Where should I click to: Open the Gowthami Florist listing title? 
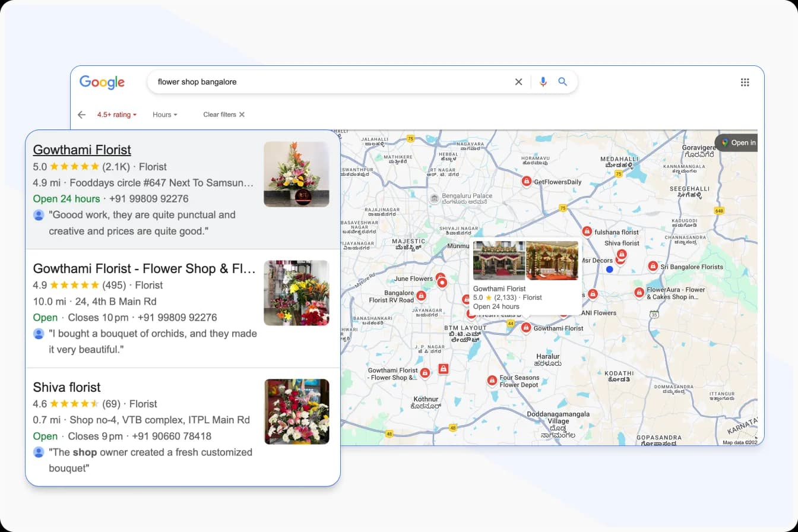(x=82, y=150)
